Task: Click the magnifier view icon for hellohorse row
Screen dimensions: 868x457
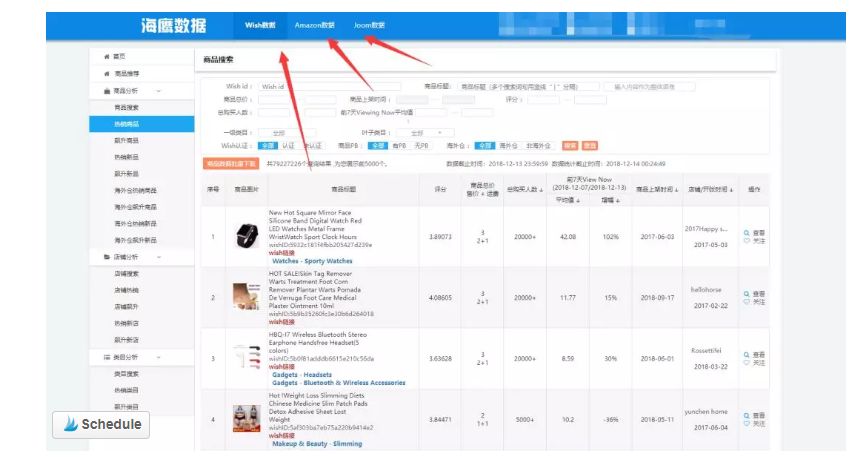Action: click(746, 294)
